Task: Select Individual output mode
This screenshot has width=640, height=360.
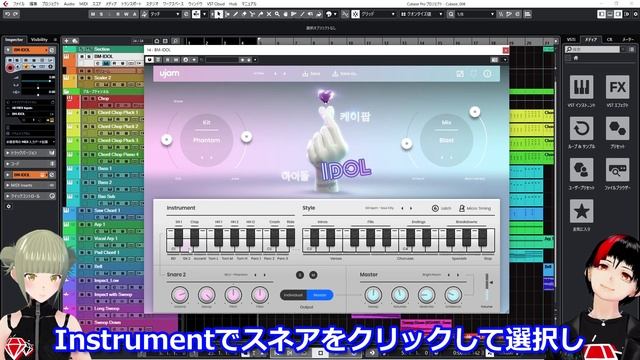Action: point(293,295)
